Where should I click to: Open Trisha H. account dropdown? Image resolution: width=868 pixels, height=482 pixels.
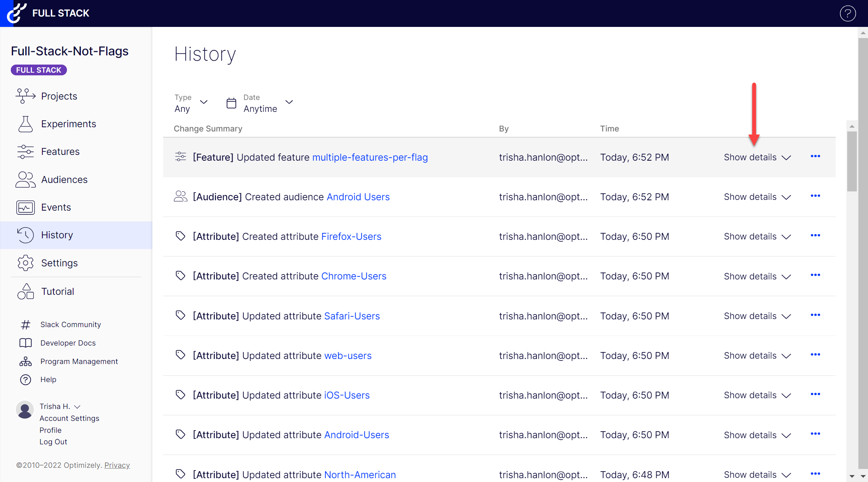(x=60, y=406)
